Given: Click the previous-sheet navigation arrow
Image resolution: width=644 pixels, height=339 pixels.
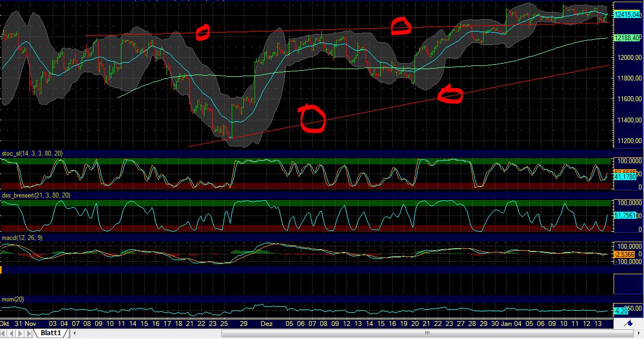Looking at the screenshot, I should [x=11, y=333].
